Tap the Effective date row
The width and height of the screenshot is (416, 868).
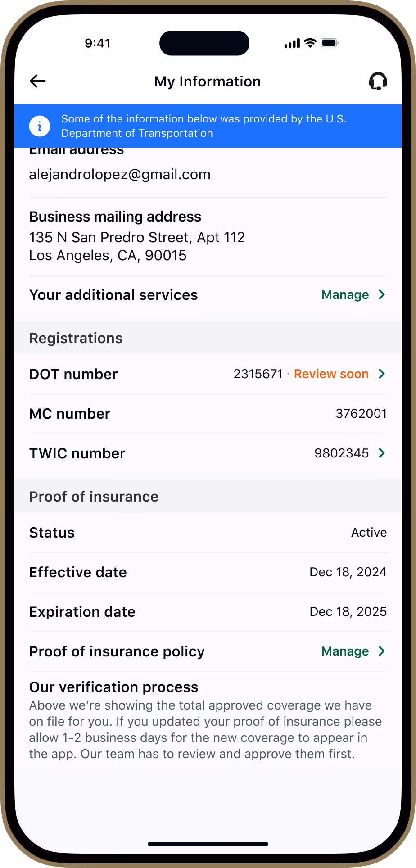click(208, 572)
